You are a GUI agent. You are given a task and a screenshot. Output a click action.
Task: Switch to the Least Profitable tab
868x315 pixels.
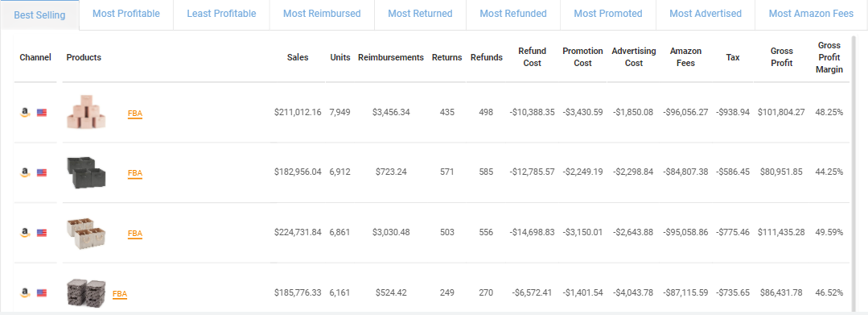point(221,14)
